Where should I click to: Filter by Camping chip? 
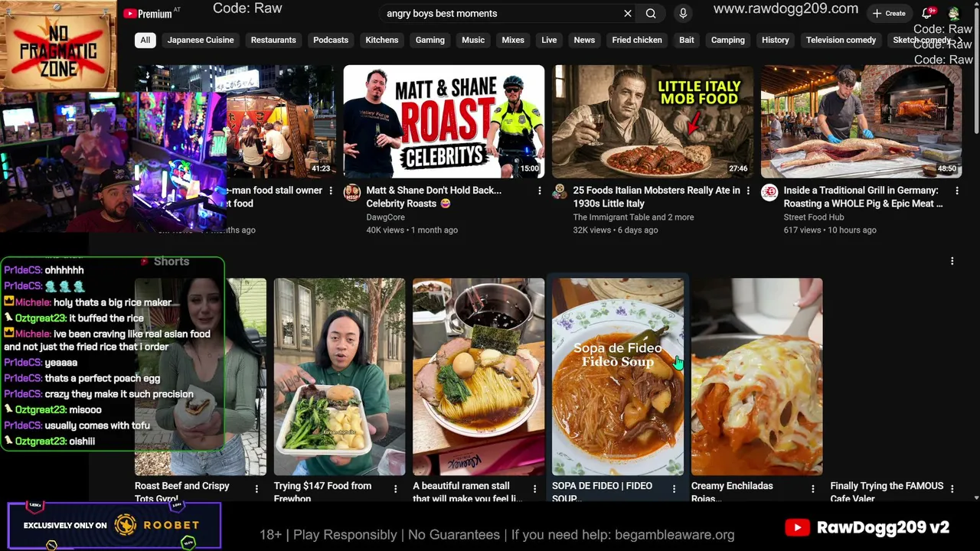point(728,40)
